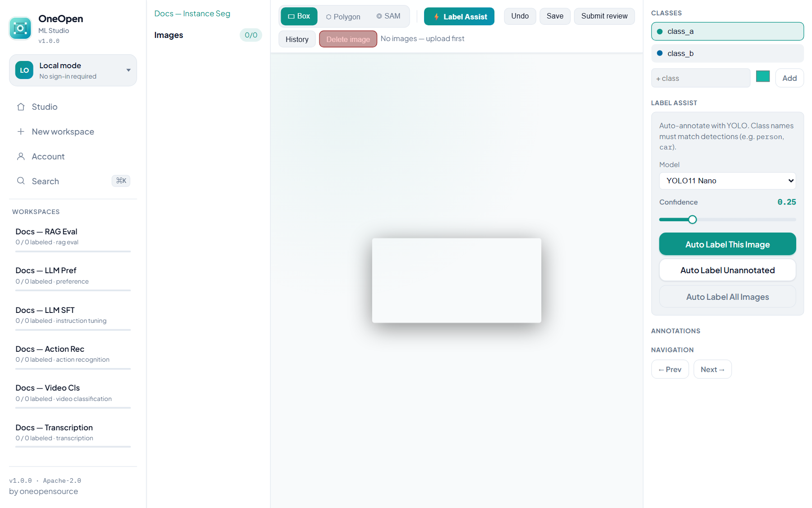Select the Box drawing tool

[299, 16]
